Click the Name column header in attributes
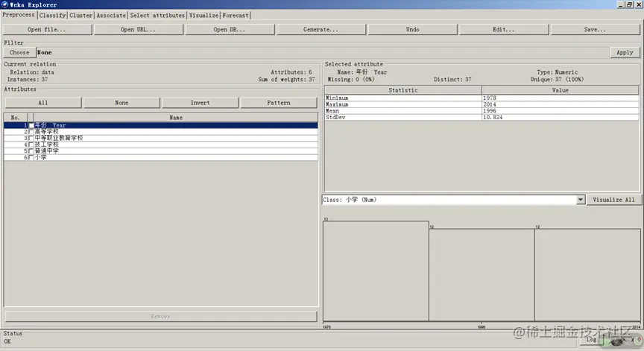The height and width of the screenshot is (351, 644). click(x=176, y=118)
